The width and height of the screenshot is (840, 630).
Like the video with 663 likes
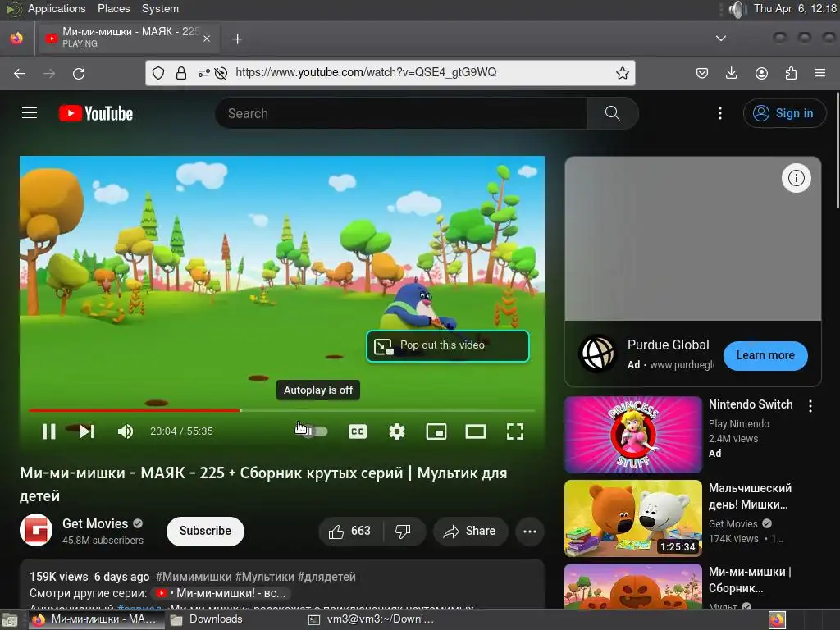pos(349,531)
